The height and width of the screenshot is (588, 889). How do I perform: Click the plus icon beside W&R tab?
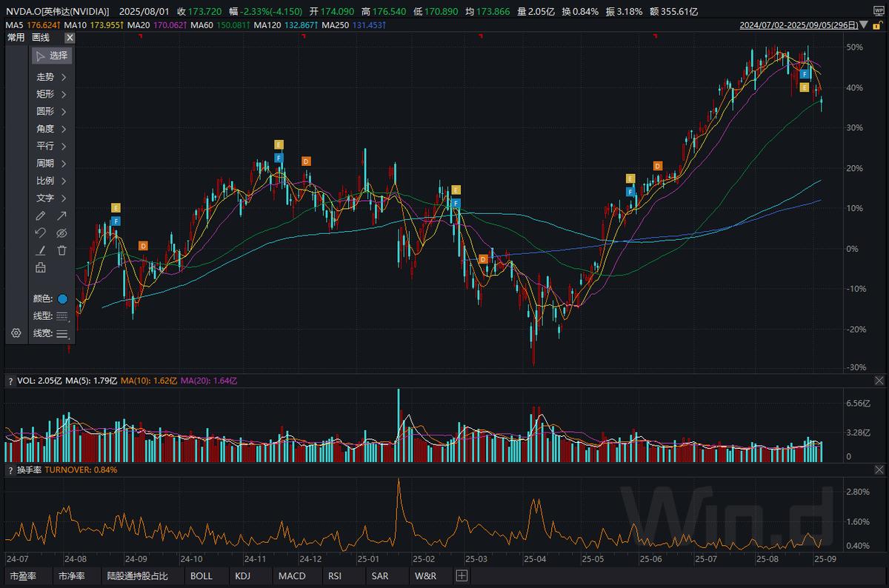click(462, 575)
